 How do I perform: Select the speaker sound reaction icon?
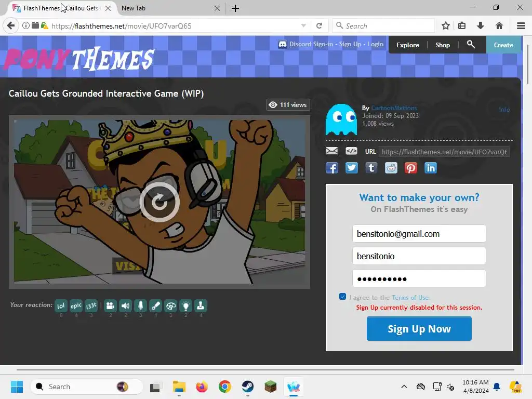click(125, 306)
